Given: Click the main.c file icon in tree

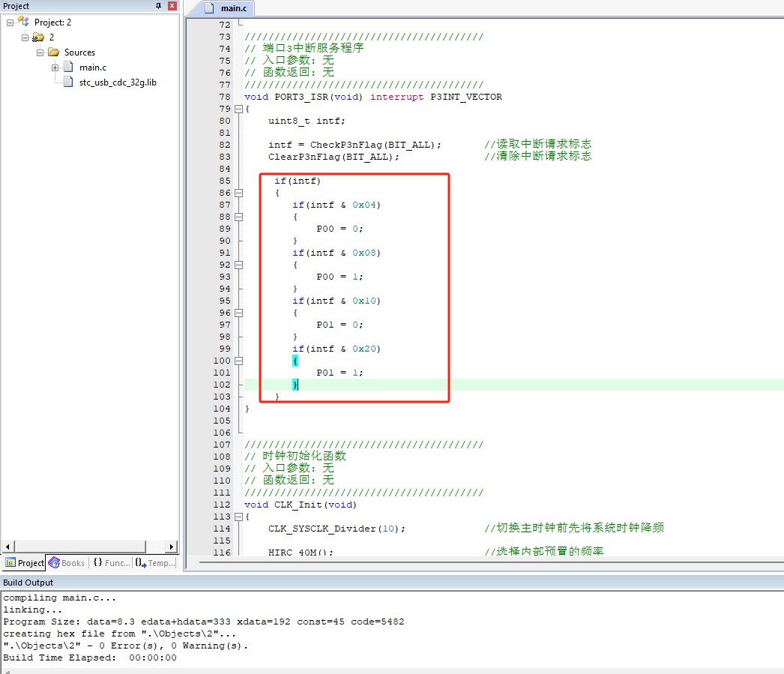Looking at the screenshot, I should tap(68, 67).
